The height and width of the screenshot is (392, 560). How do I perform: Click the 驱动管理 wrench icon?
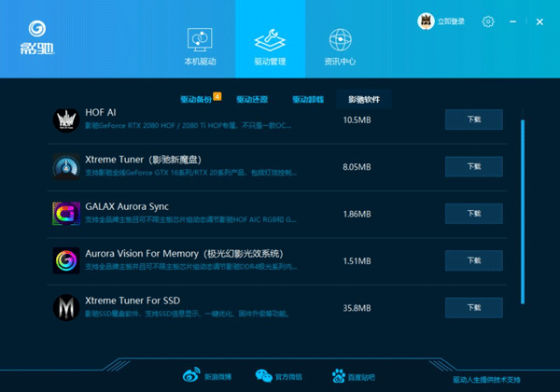[x=270, y=40]
